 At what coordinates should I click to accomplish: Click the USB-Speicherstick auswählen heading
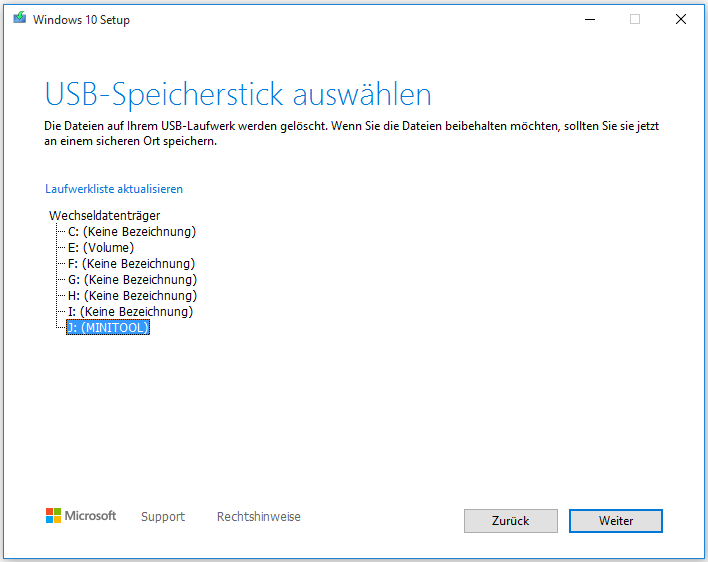tap(238, 94)
